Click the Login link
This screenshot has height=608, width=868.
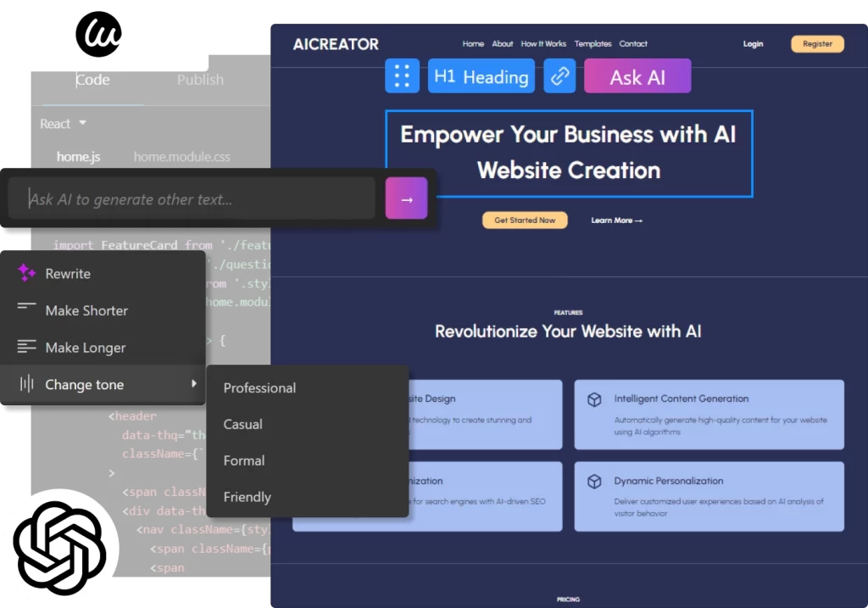pyautogui.click(x=753, y=44)
